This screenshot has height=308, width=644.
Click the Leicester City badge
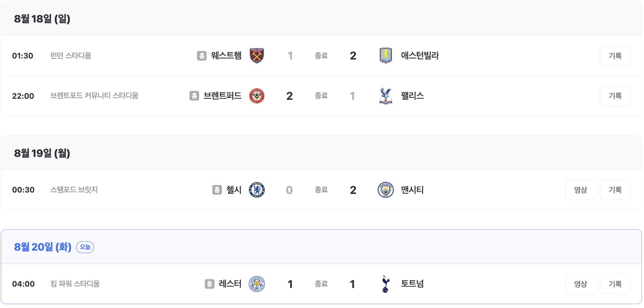[x=256, y=284]
